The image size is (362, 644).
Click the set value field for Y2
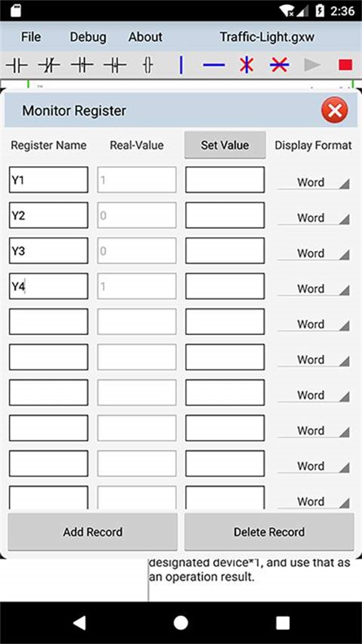point(225,215)
